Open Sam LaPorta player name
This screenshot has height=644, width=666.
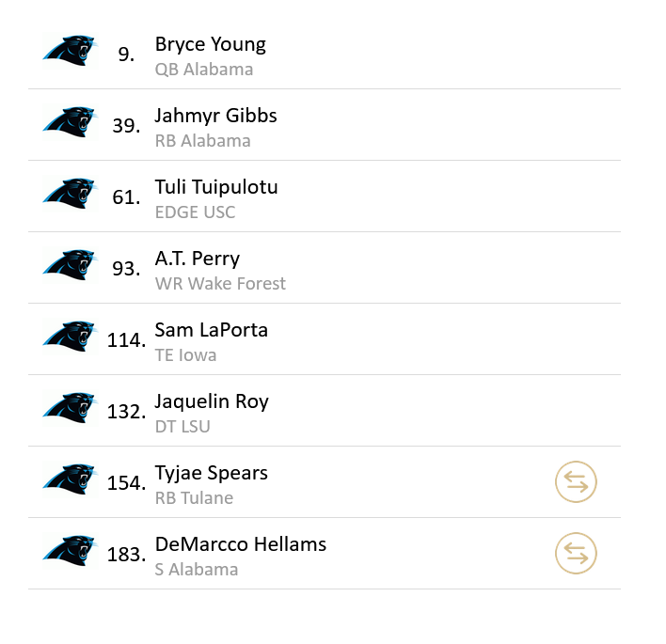tap(212, 330)
